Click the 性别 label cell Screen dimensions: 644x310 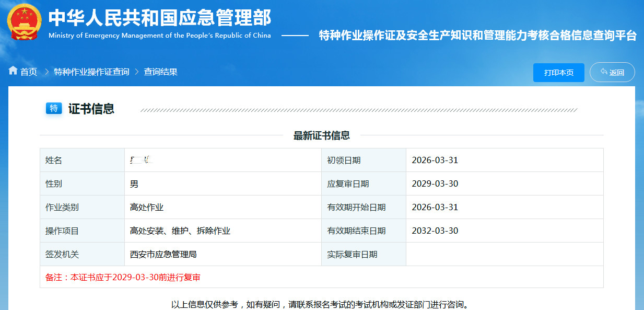[x=82, y=183]
